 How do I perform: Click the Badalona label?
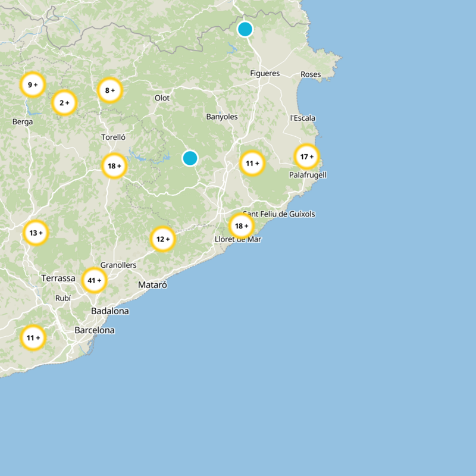(110, 311)
